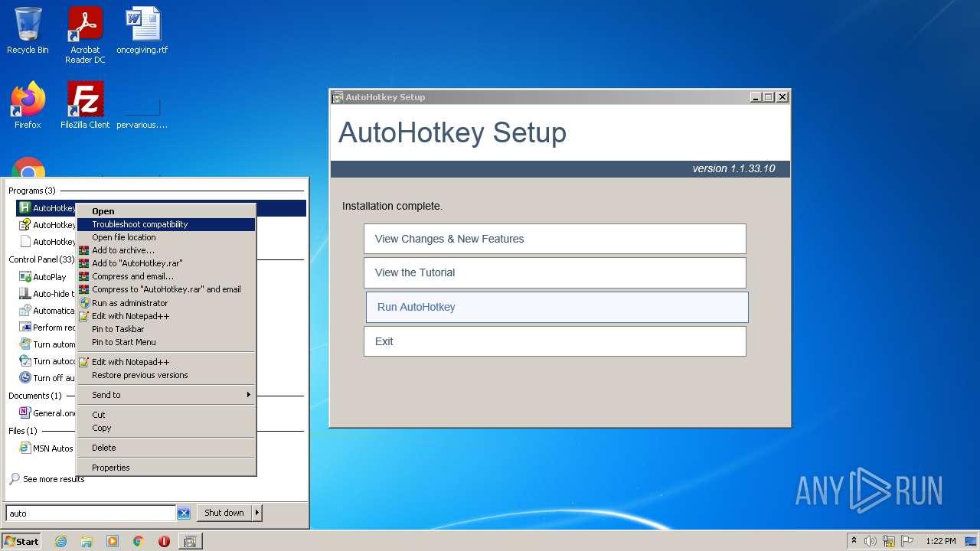Expand Shut down options arrow
This screenshot has width=980, height=551.
257,513
